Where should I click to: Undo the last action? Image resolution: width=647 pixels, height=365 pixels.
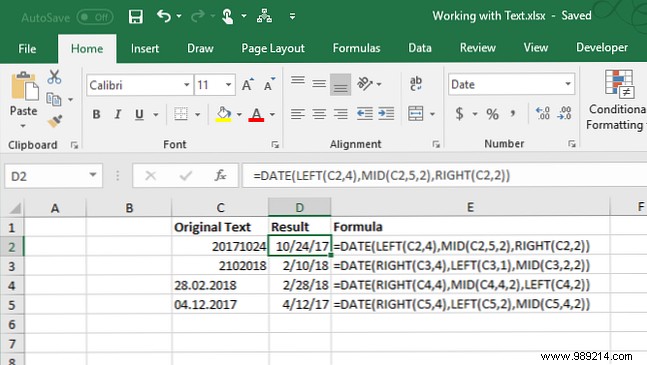click(x=164, y=16)
